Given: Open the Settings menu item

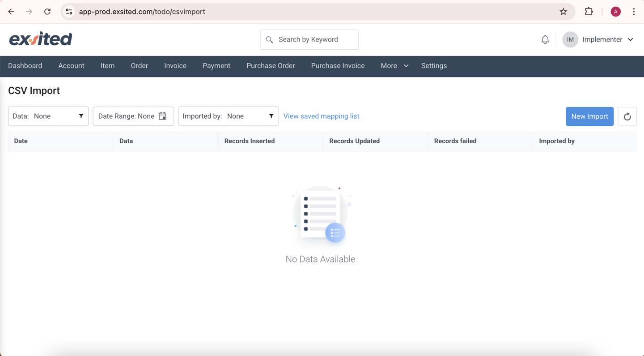Looking at the screenshot, I should point(434,66).
